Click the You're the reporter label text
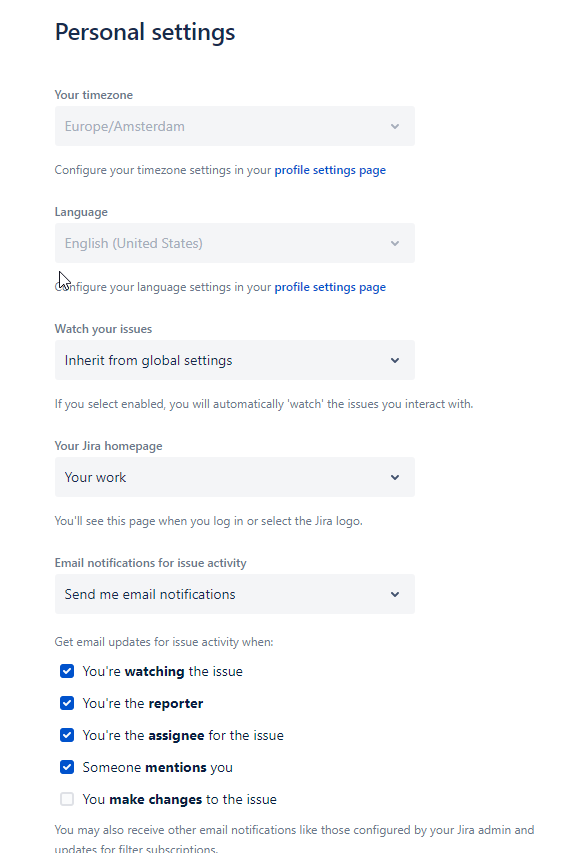The width and height of the screenshot is (563, 853). pyautogui.click(x=143, y=703)
